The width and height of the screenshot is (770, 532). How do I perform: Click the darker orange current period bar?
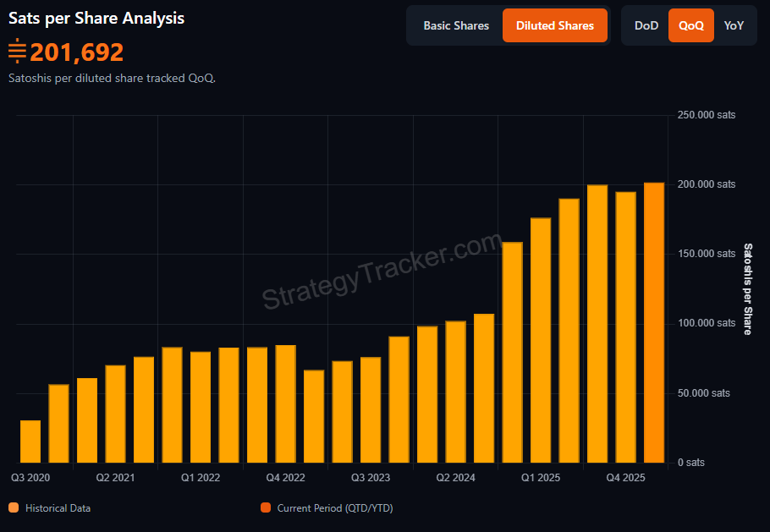coord(654,323)
